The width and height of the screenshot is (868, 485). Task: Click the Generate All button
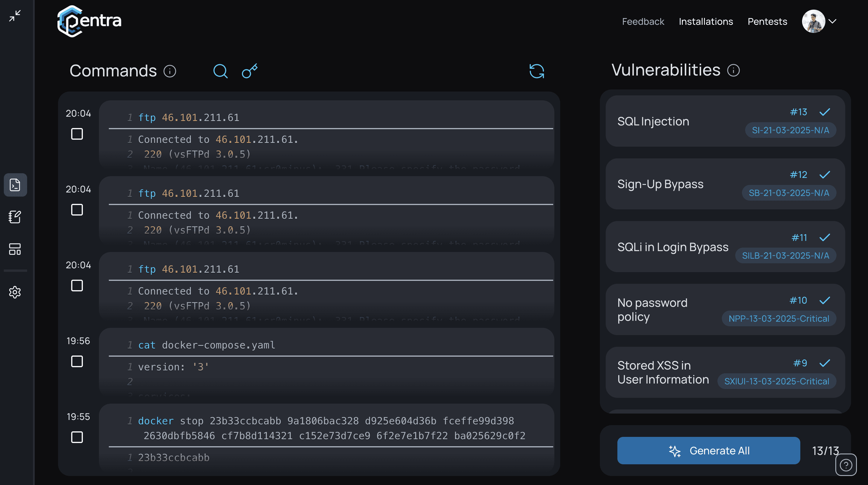(708, 450)
